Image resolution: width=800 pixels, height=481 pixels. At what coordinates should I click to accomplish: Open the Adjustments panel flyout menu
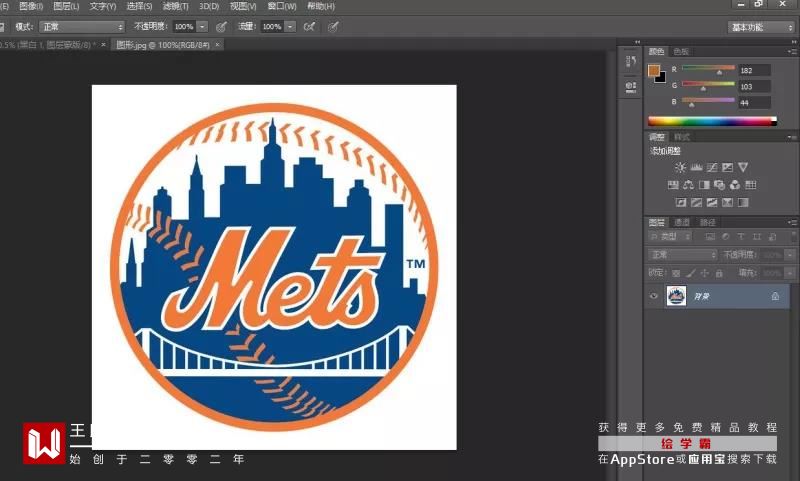(791, 137)
